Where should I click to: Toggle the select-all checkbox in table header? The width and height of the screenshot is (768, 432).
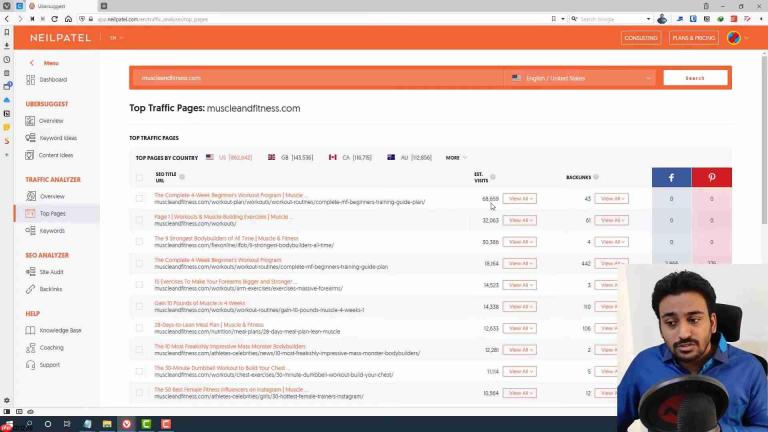coord(140,177)
